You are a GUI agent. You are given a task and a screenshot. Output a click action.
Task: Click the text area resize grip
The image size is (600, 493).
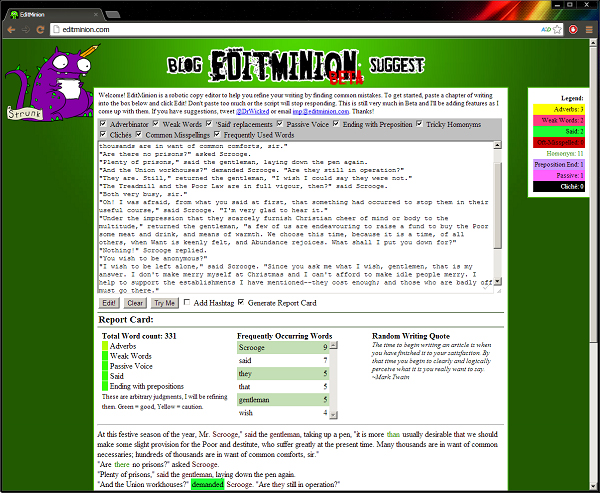point(498,291)
